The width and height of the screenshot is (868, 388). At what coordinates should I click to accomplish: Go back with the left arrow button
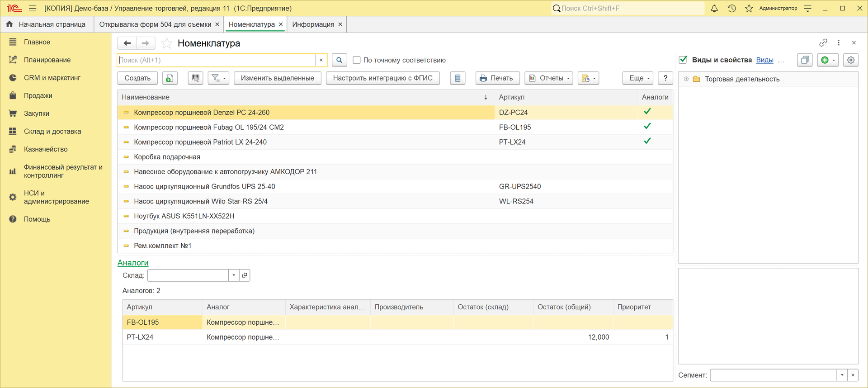(127, 43)
